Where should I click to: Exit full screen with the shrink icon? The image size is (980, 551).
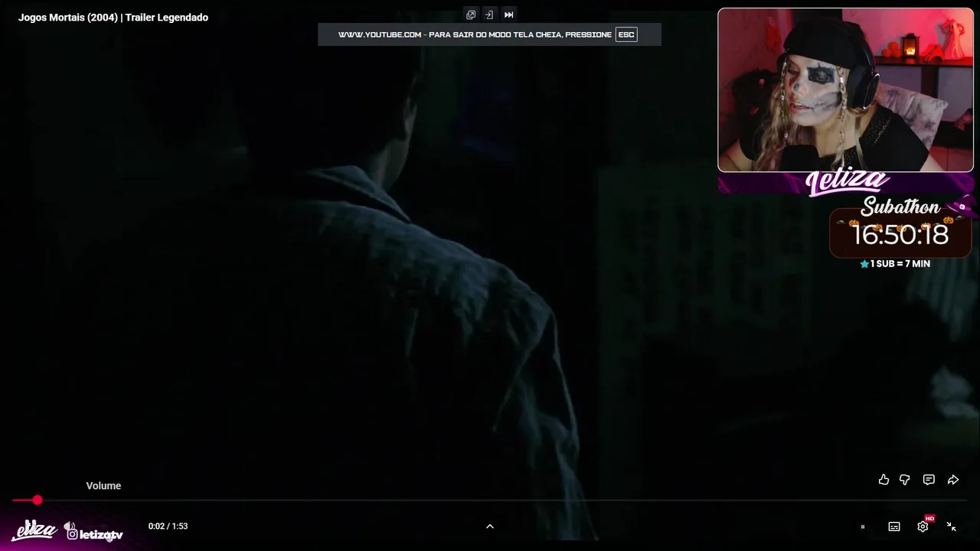click(x=952, y=527)
